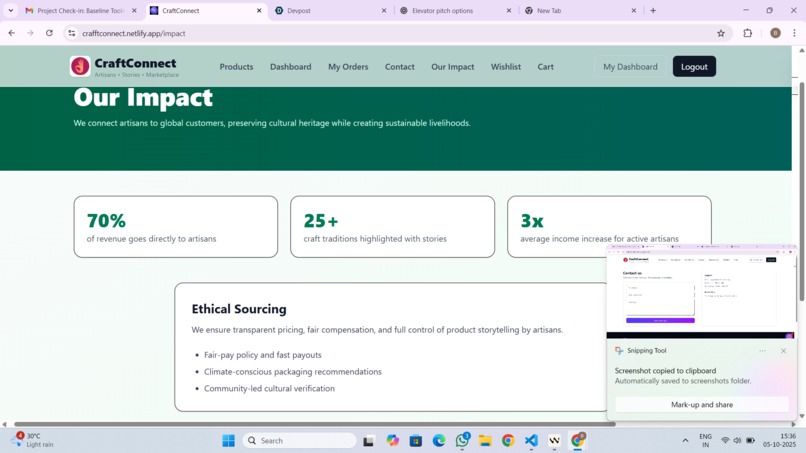Bookmark this page with the star icon
This screenshot has width=806, height=453.
(721, 33)
